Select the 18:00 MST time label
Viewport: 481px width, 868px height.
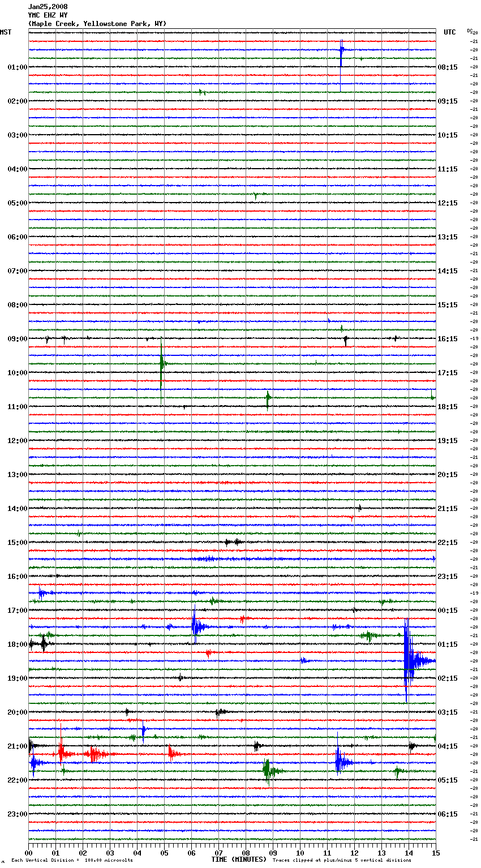tap(18, 644)
